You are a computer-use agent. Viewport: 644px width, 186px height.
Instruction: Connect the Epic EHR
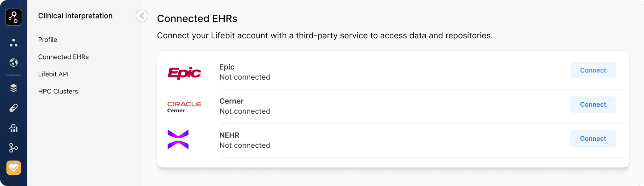point(593,70)
